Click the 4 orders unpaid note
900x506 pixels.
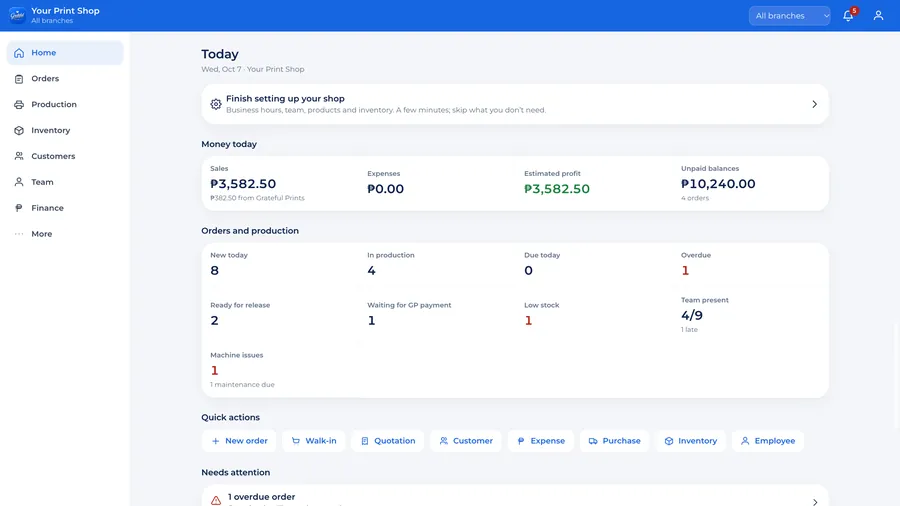(695, 198)
